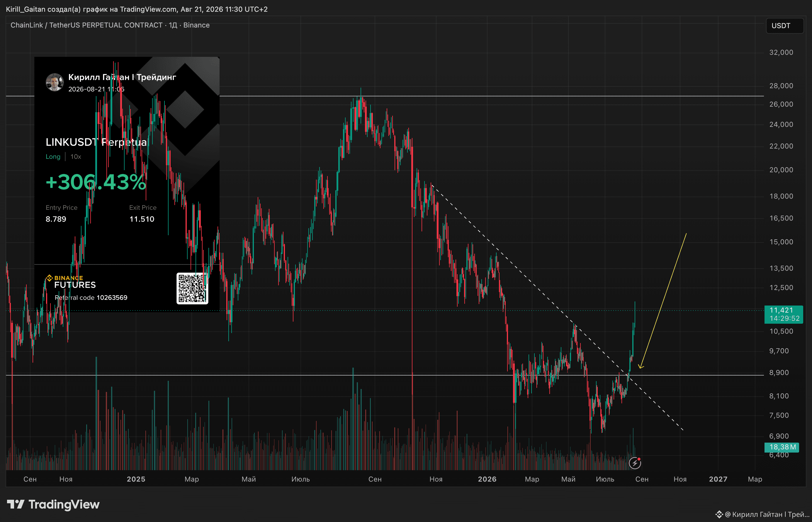Click the Кирилл Гайтан | Трейдинг name in card
This screenshot has width=812, height=522.
[x=122, y=77]
